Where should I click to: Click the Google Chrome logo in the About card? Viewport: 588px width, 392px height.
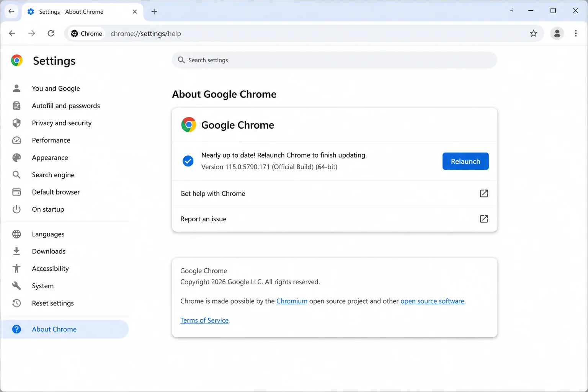point(188,124)
